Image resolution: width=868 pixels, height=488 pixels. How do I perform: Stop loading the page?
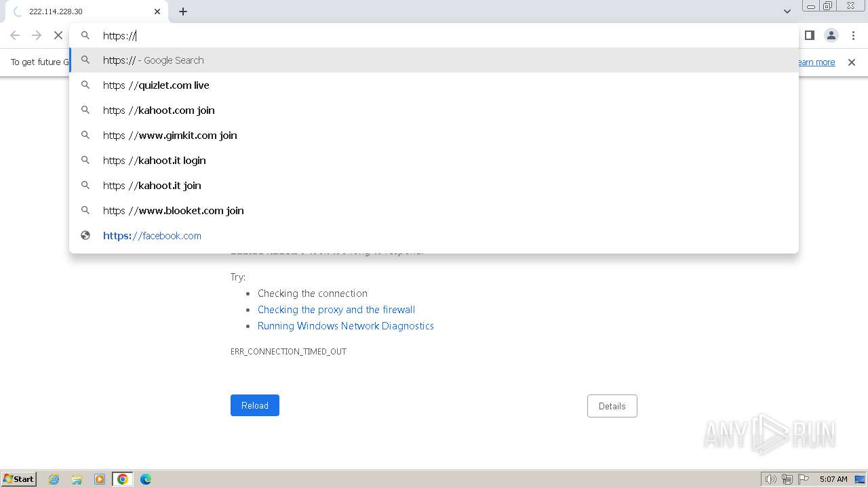click(58, 35)
